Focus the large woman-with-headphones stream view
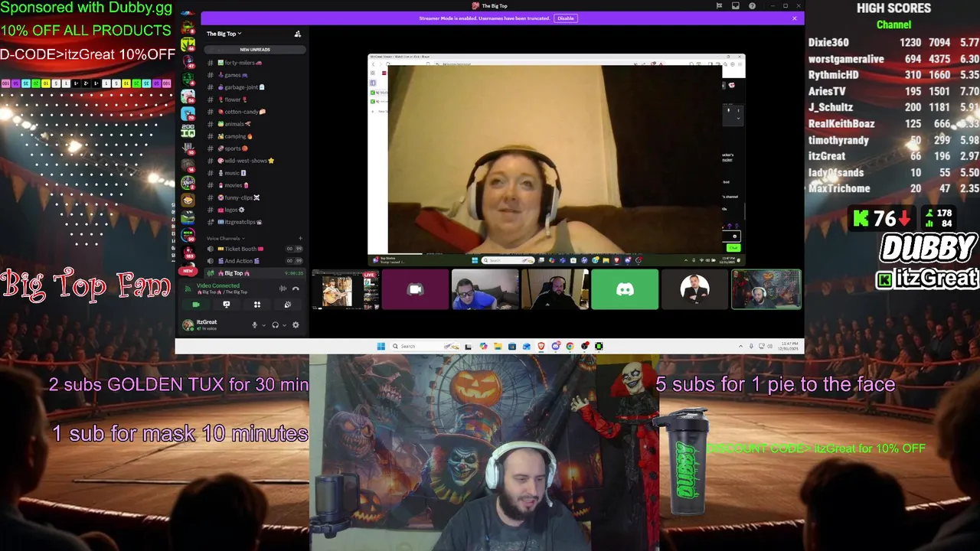 (557, 159)
